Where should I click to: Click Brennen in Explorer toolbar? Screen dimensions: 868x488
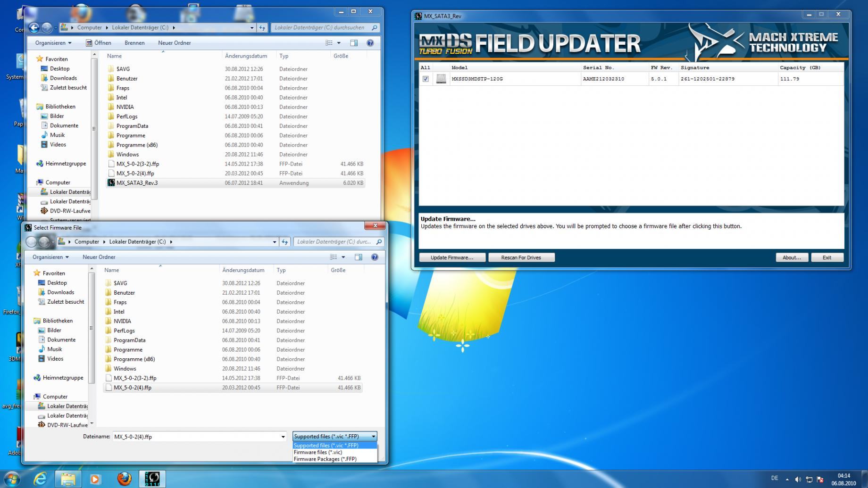point(134,43)
